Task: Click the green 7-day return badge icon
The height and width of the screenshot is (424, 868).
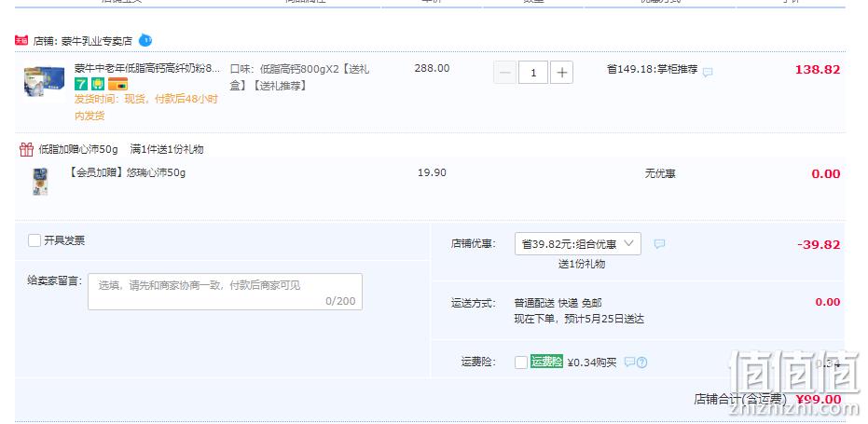Action: [81, 84]
